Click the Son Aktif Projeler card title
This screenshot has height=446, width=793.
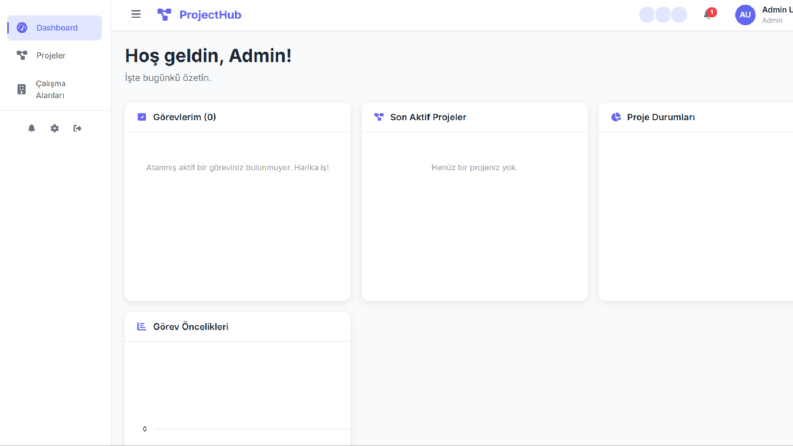(x=428, y=117)
